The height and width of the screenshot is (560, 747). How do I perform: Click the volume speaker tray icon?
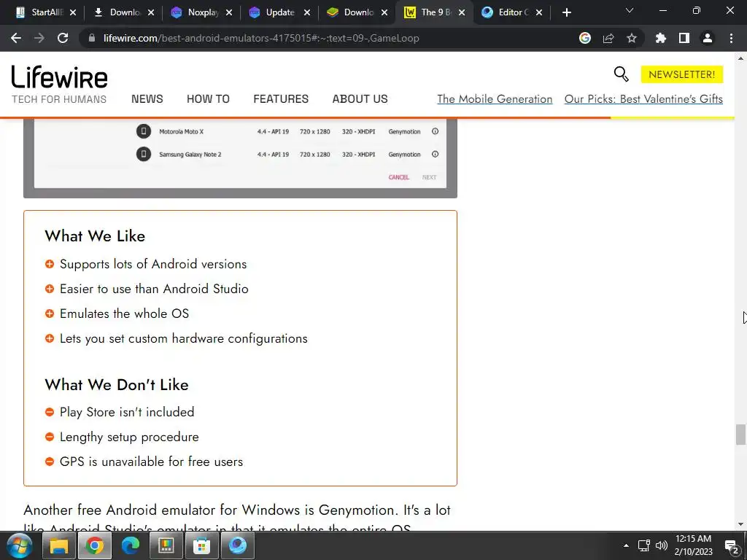661,545
